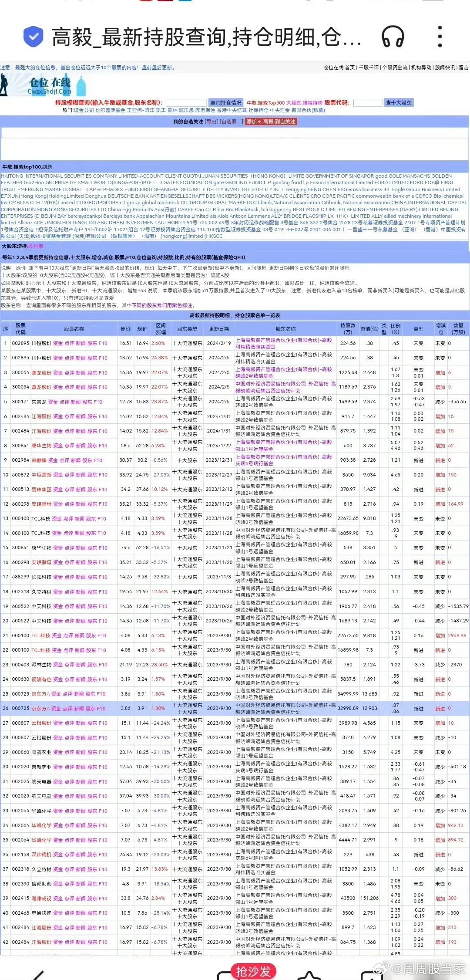Viewport: 470px width, 980px height.
Task: Click hot keyword 有限合伙(私募)
Action: [x=308, y=110]
